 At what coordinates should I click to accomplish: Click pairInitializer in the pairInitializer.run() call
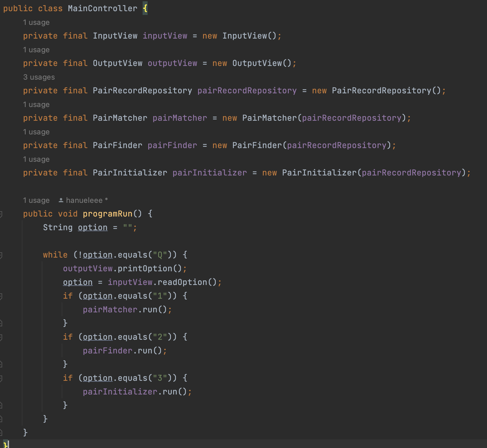[120, 392]
